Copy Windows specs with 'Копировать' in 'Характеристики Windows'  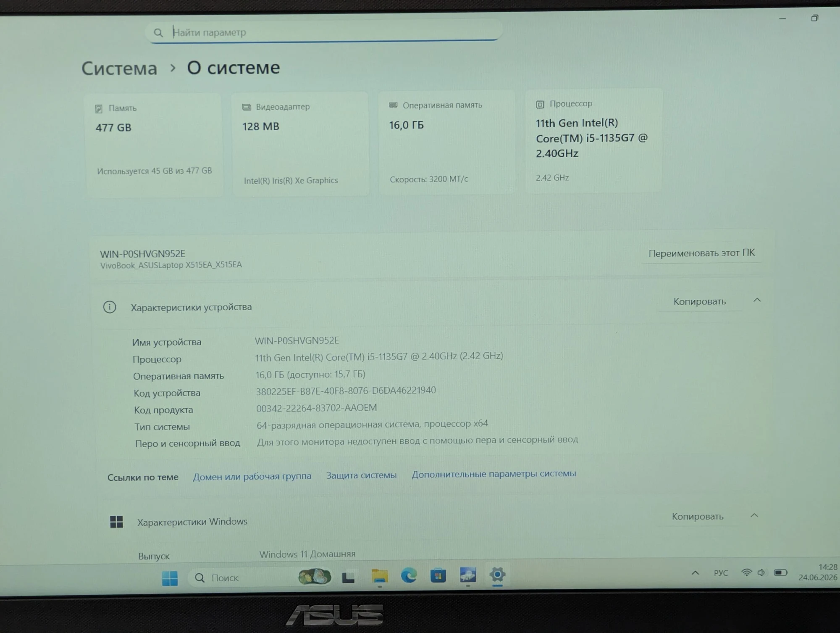tap(697, 516)
